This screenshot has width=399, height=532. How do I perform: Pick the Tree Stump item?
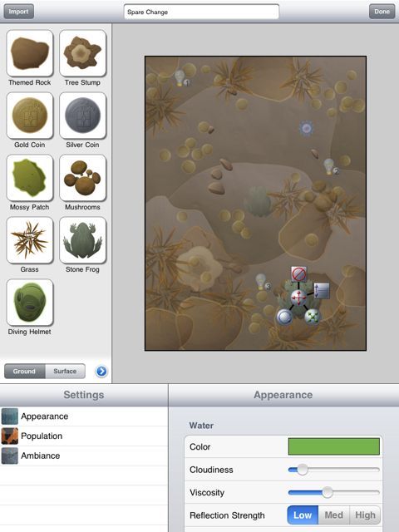coord(83,53)
